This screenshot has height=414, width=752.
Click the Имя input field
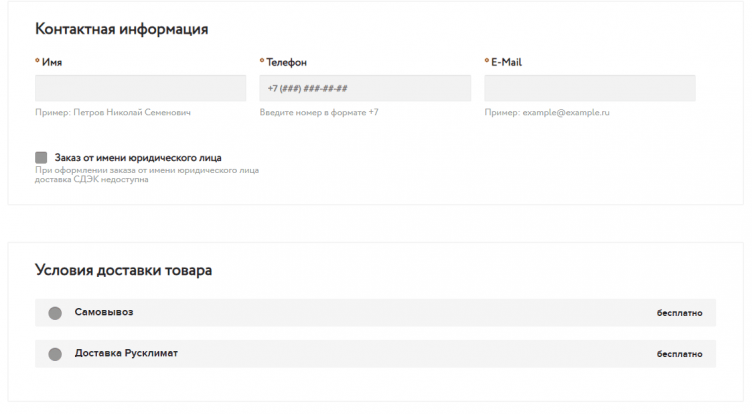[x=140, y=88]
